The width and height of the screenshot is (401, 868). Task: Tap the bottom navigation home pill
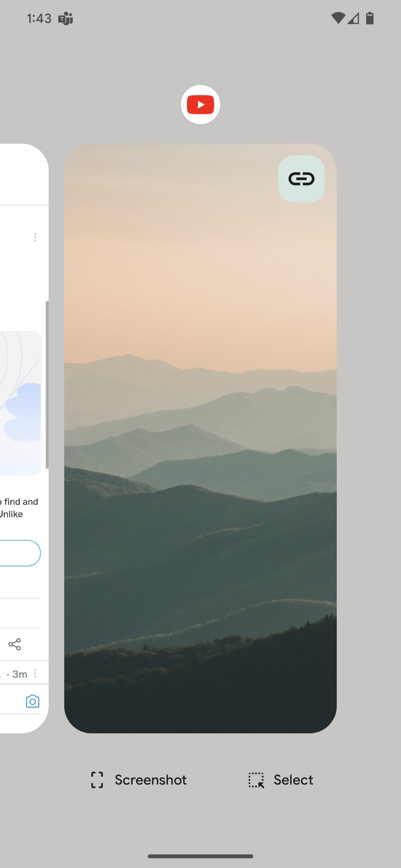coord(200,856)
